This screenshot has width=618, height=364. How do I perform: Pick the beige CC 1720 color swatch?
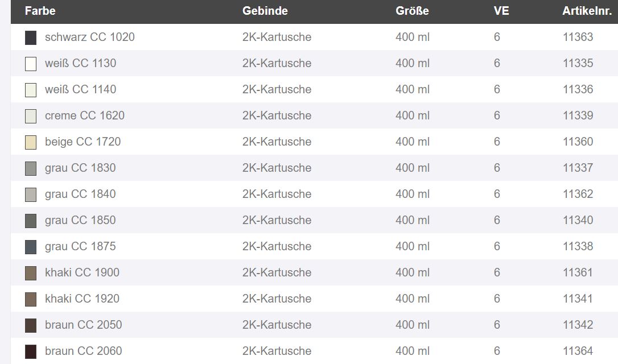coord(31,142)
